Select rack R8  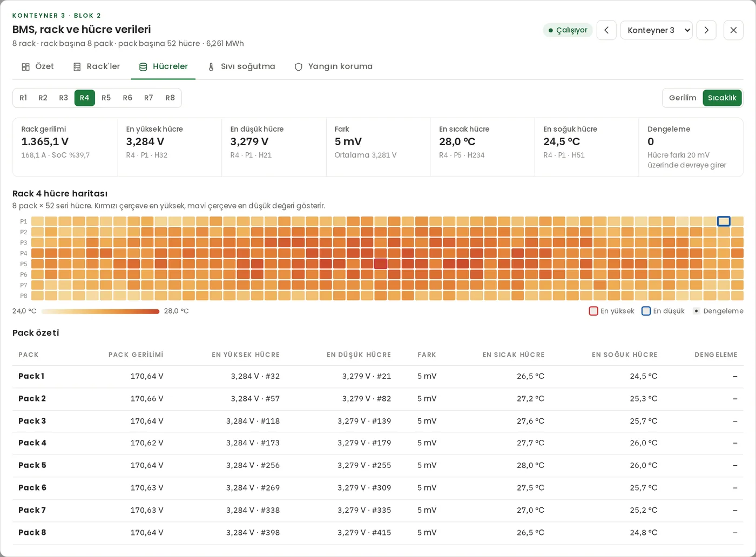click(170, 98)
